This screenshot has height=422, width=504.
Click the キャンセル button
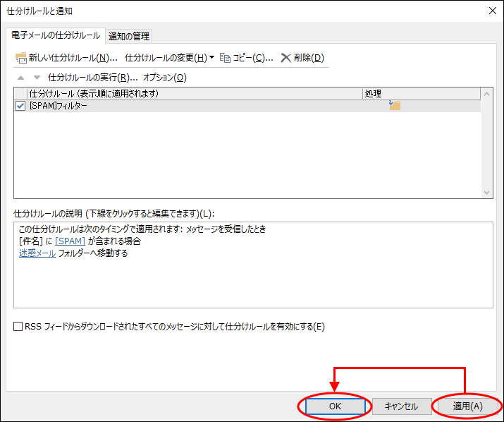click(401, 406)
